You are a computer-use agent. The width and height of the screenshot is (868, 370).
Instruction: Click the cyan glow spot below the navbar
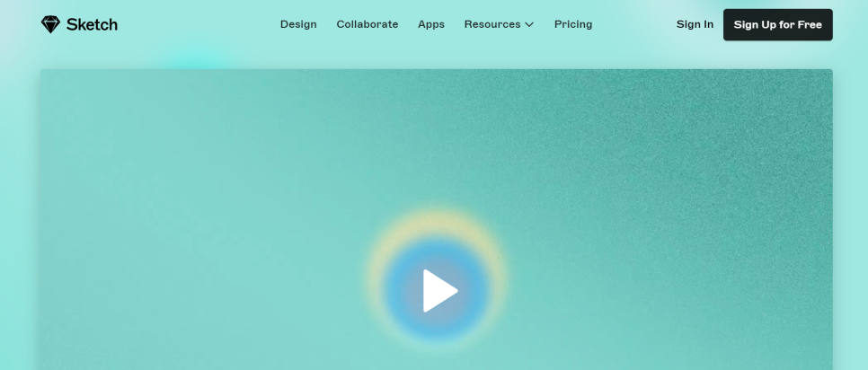198,60
